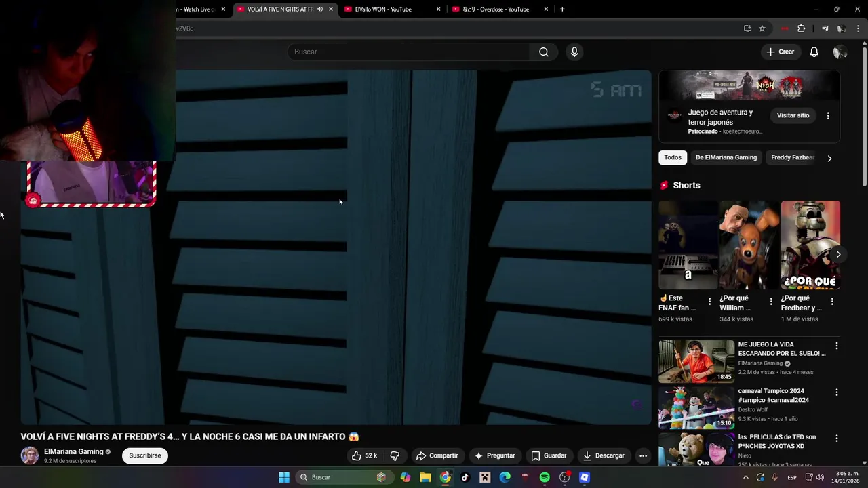868x488 pixels.
Task: Select the Todos filter chip
Action: [673, 157]
